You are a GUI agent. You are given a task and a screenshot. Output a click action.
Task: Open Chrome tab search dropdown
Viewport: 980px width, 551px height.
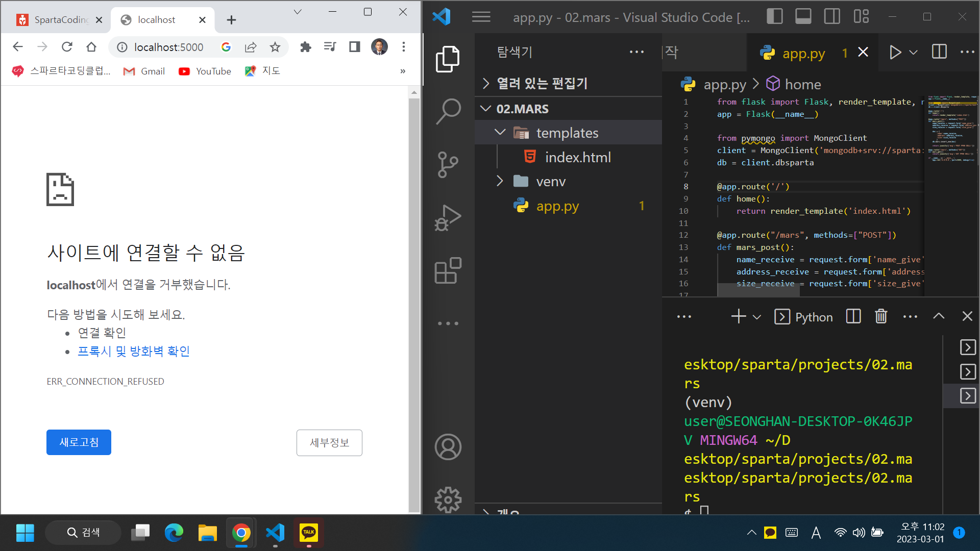click(x=298, y=12)
